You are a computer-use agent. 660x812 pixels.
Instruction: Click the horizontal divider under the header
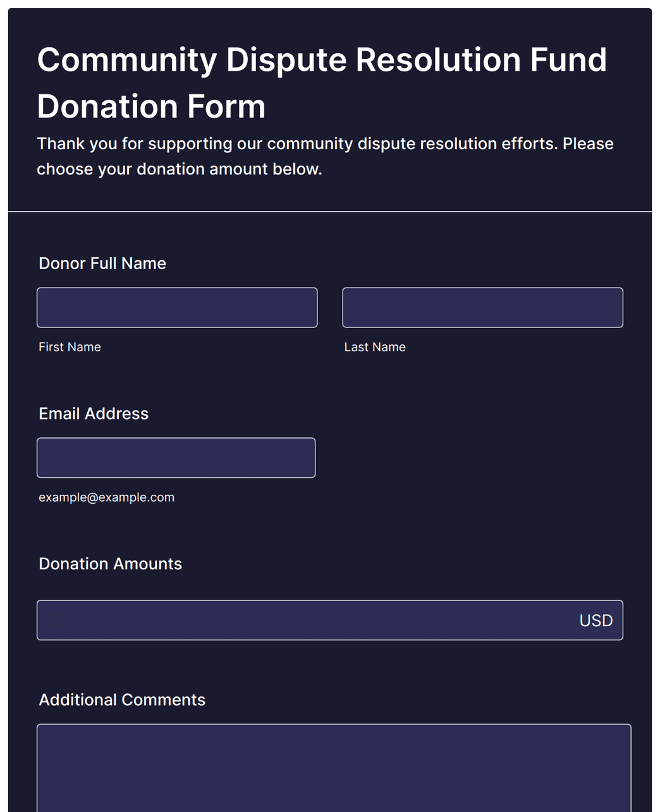(330, 212)
